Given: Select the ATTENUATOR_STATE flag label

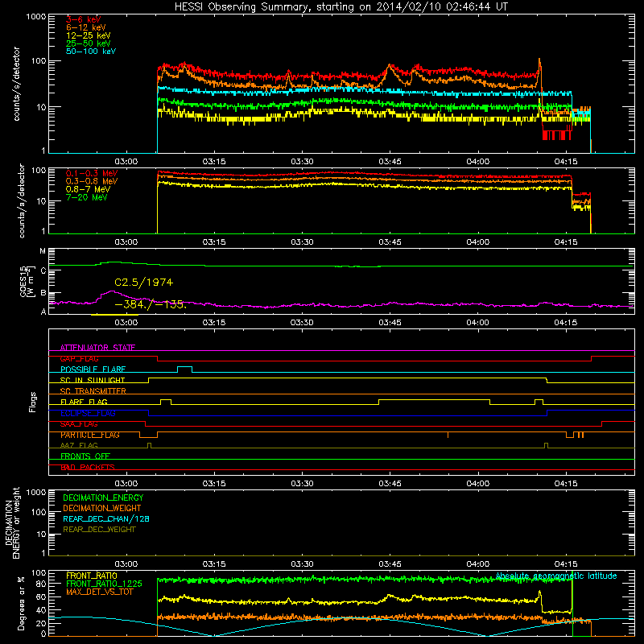Looking at the screenshot, I should point(97,348).
